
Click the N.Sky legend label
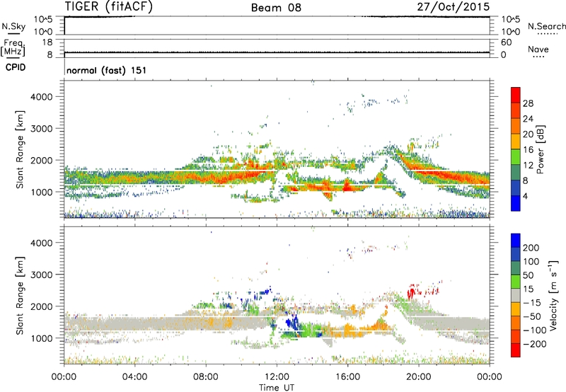[x=13, y=26]
